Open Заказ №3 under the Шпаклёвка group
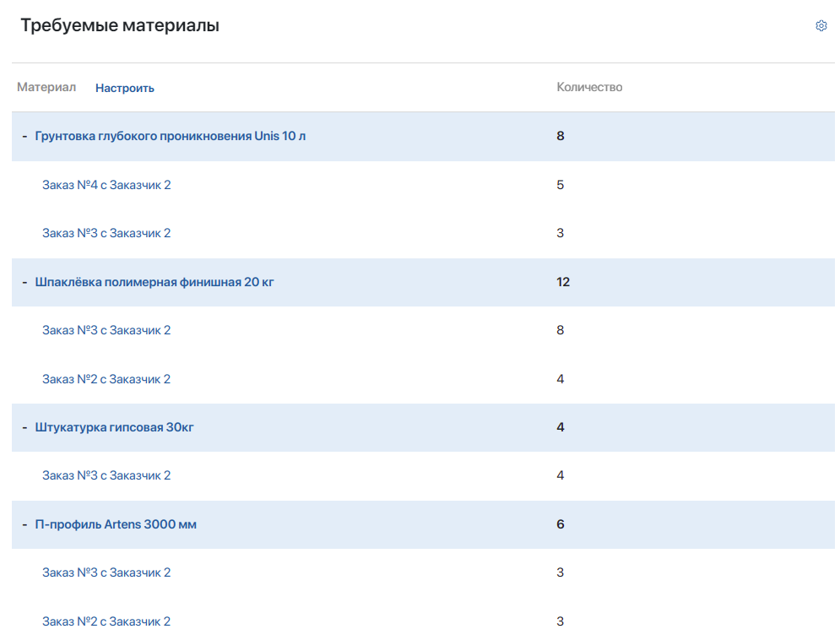Viewport: 840px width, 640px height. [106, 330]
